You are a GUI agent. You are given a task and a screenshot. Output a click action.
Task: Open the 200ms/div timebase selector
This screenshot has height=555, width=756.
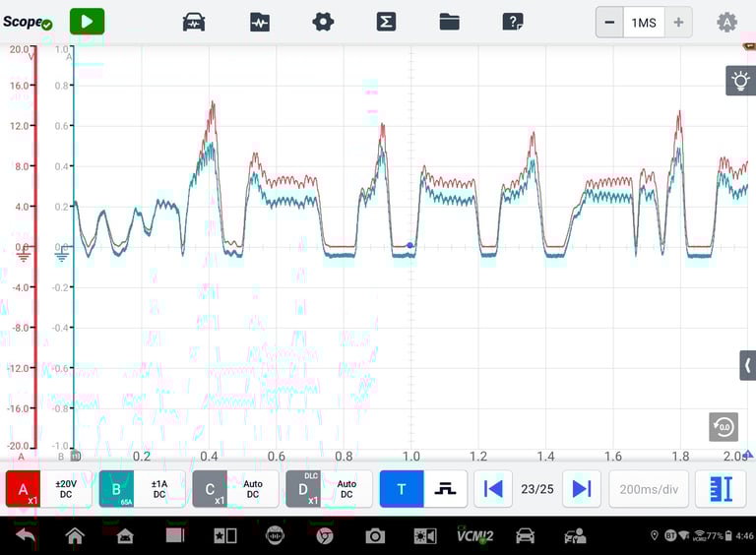pos(649,489)
